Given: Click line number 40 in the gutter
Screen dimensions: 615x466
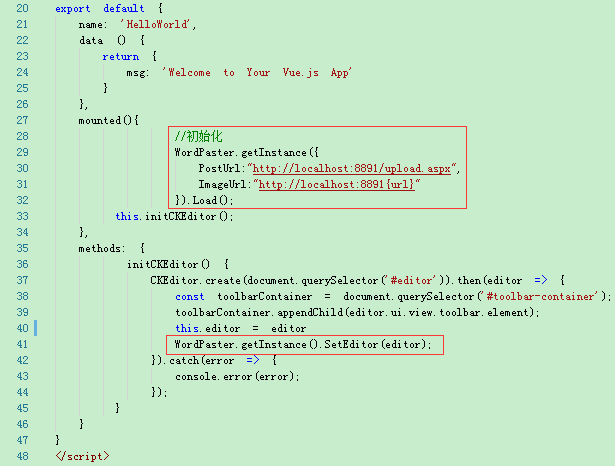Looking at the screenshot, I should coord(22,328).
